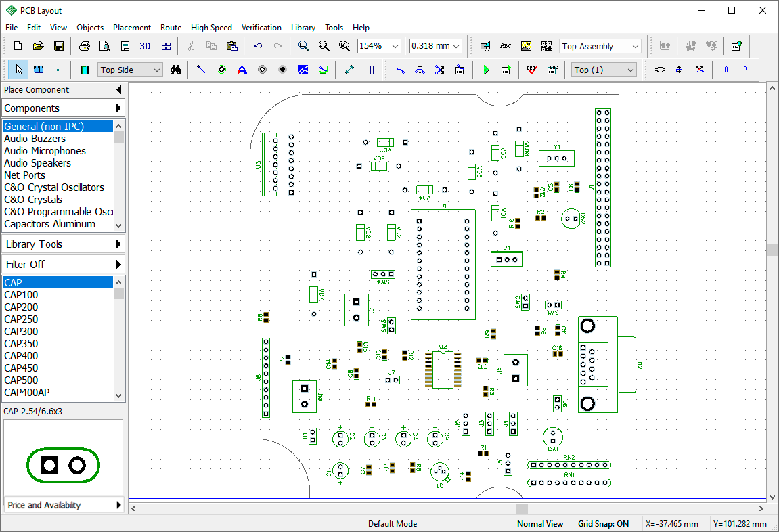Save the current layout
The height and width of the screenshot is (532, 779).
(x=59, y=46)
